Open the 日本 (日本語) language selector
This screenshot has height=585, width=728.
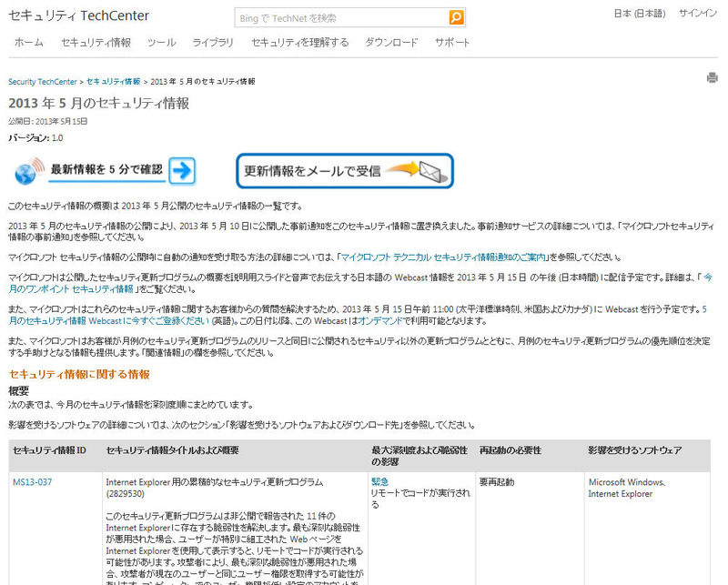coord(639,14)
